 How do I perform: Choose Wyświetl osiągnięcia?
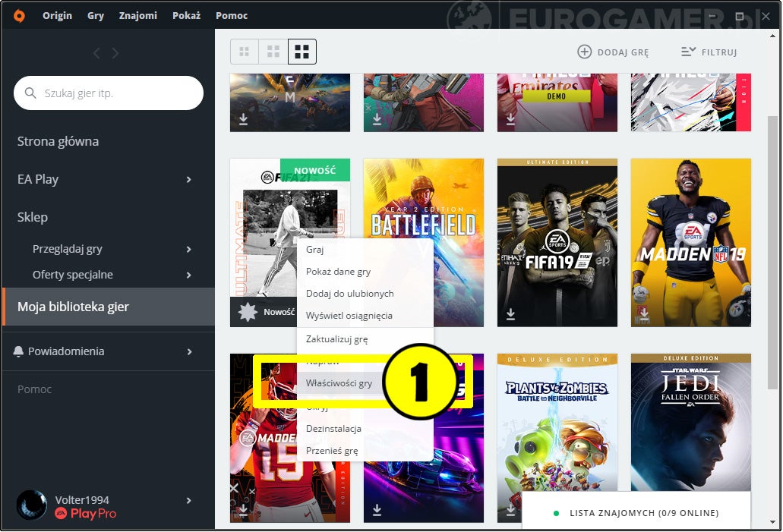365,316
